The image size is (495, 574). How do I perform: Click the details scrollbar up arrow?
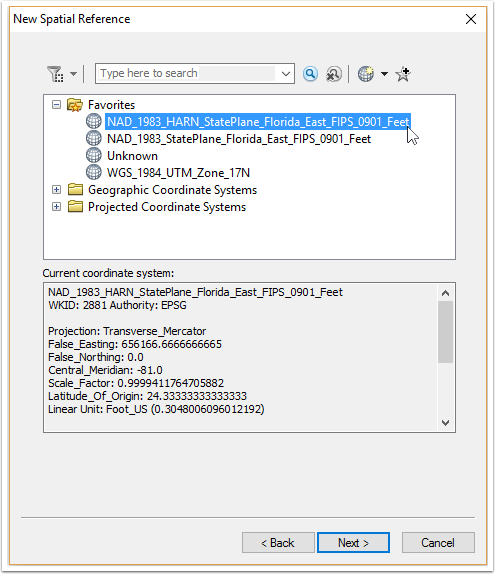446,293
